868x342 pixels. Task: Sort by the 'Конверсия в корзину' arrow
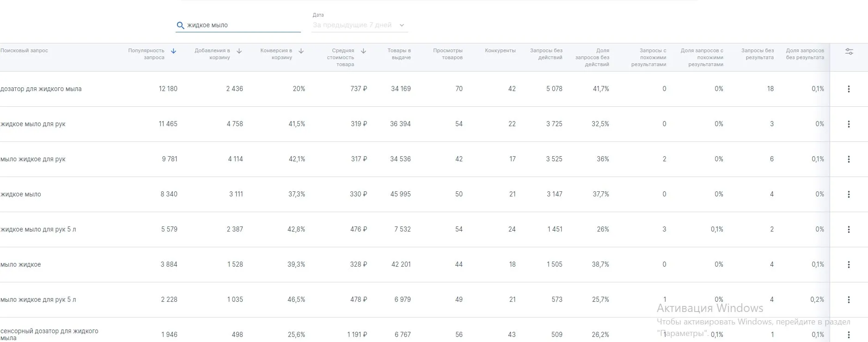coord(301,51)
